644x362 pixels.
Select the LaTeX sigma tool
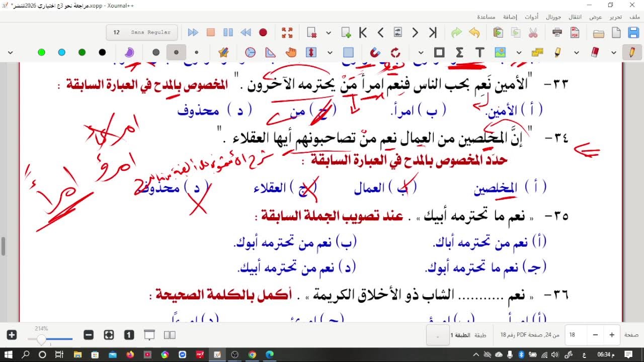point(459,52)
